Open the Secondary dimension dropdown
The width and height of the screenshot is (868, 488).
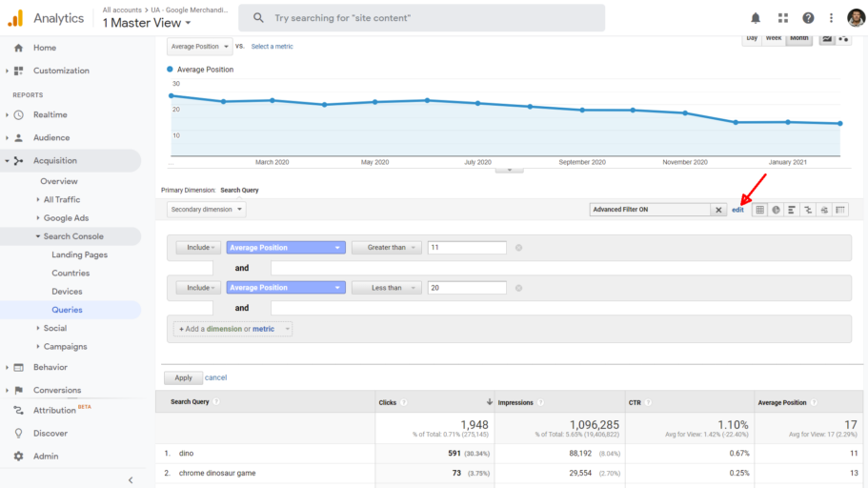[207, 210]
